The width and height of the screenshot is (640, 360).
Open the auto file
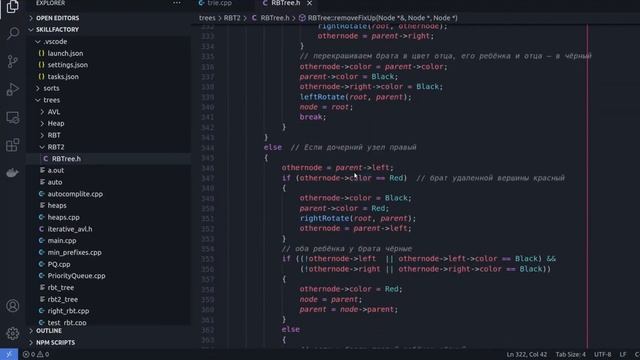coord(55,182)
